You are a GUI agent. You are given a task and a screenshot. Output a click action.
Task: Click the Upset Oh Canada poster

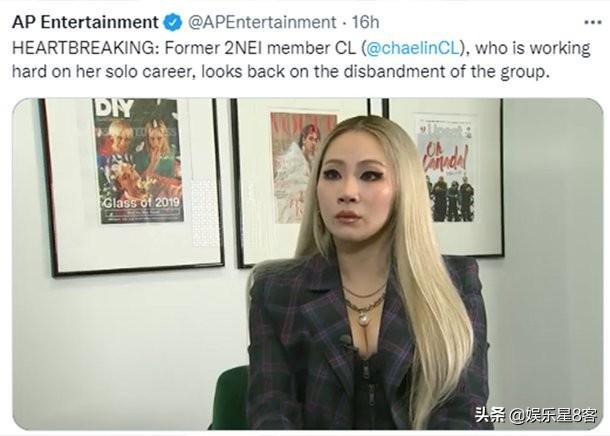tap(445, 170)
